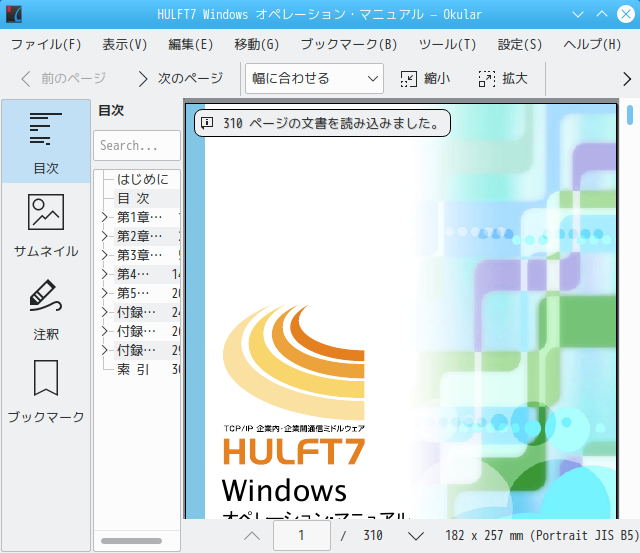Open the 表示(V) menu
Image resolution: width=640 pixels, height=553 pixels.
(x=124, y=44)
